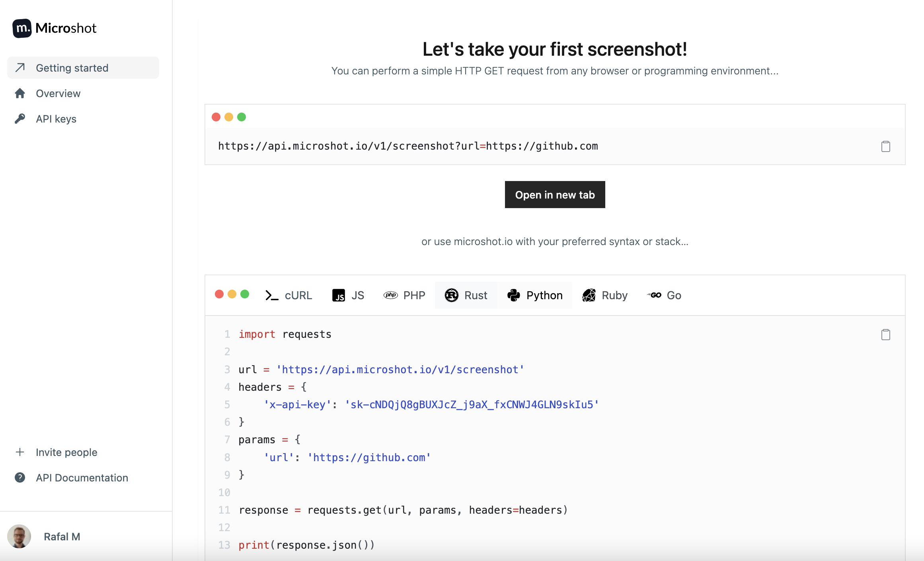Click the url assignment line in code
The height and width of the screenshot is (561, 924).
click(382, 370)
